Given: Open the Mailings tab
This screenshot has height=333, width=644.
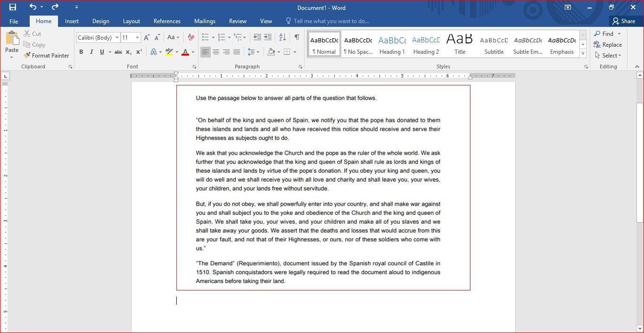Looking at the screenshot, I should 205,21.
